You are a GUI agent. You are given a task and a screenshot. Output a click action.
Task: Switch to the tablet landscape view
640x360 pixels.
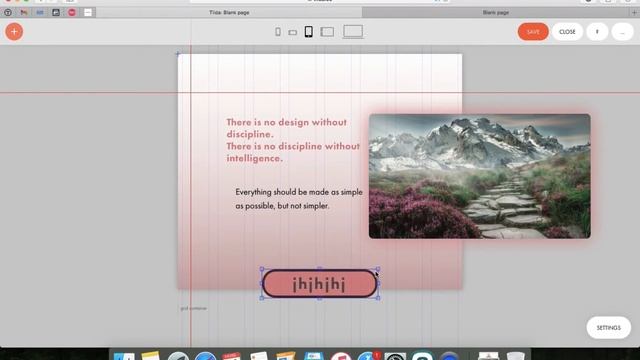327,31
